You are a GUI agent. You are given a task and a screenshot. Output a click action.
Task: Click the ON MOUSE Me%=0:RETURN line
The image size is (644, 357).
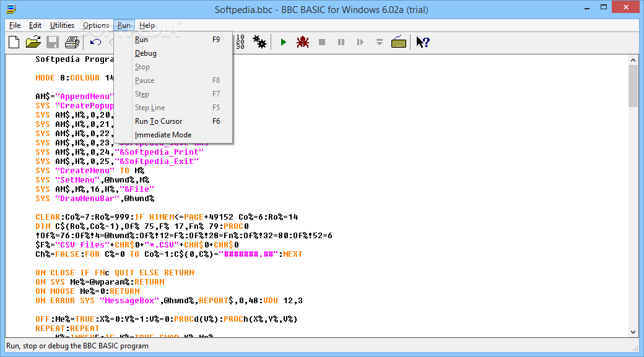click(x=87, y=291)
